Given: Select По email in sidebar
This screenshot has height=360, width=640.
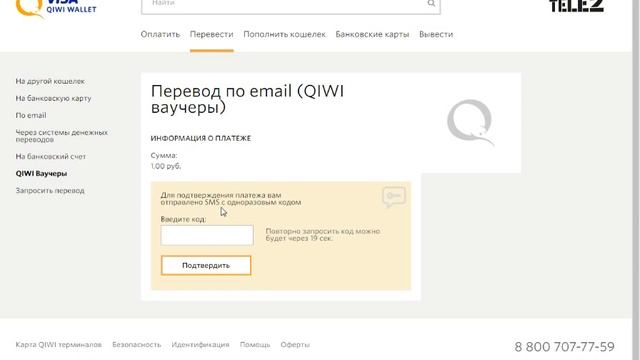Looking at the screenshot, I should (31, 116).
